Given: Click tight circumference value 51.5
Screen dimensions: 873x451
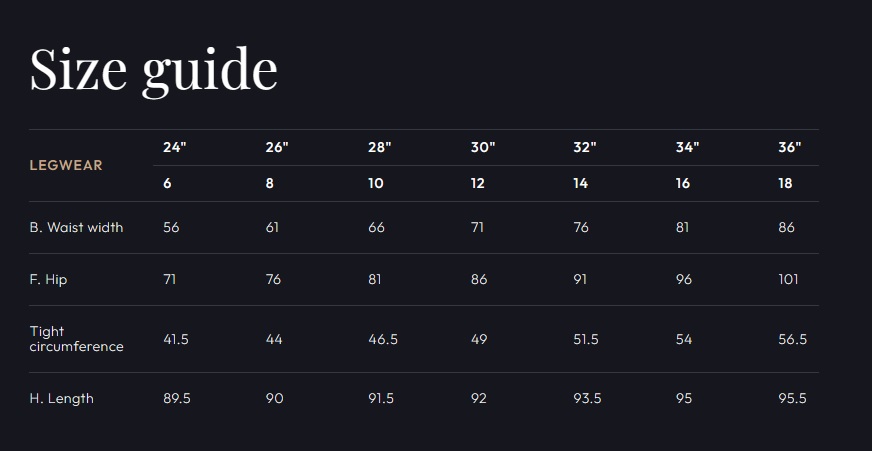Looking at the screenshot, I should (x=586, y=339).
